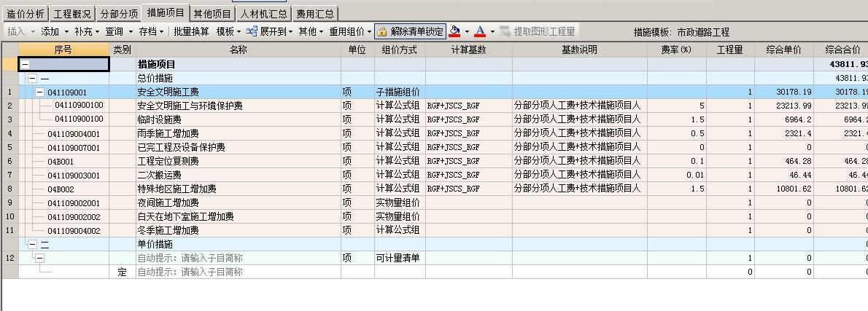Select the 特殊地区施工增加费 name cell
The image size is (868, 311).
pyautogui.click(x=238, y=189)
